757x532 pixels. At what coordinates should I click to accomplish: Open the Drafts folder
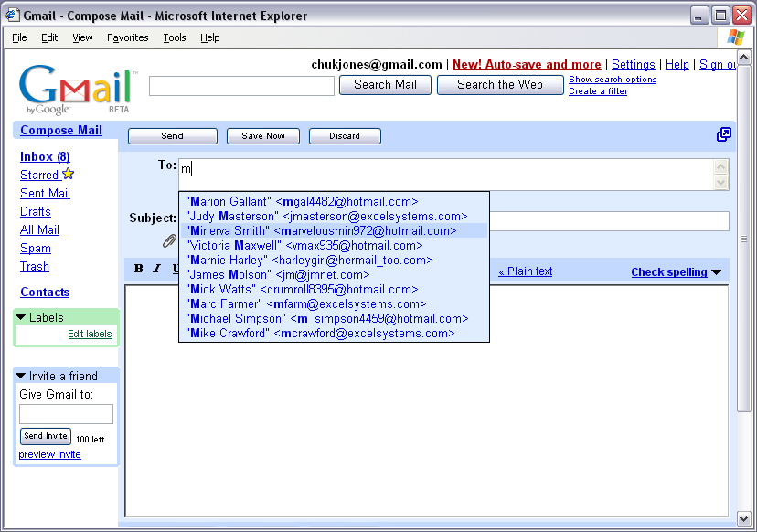[x=36, y=212]
